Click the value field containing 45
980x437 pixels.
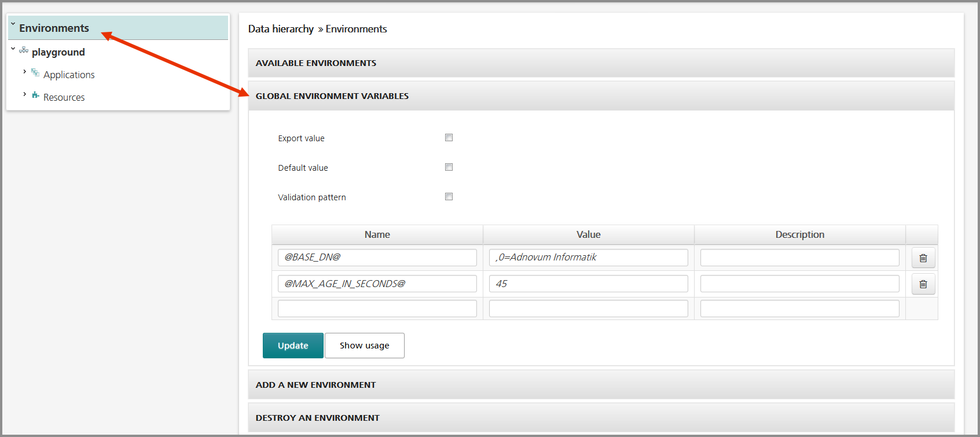pos(589,284)
